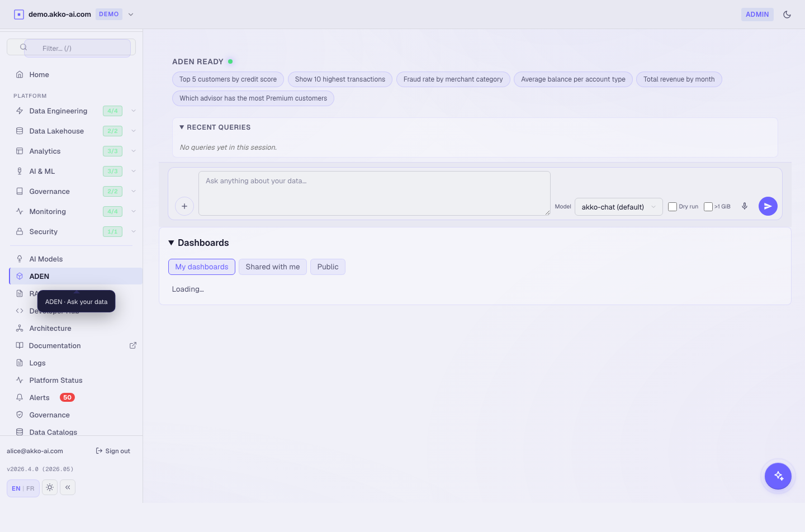This screenshot has height=532, width=805.
Task: Open site switcher dropdown chevron
Action: pos(131,15)
